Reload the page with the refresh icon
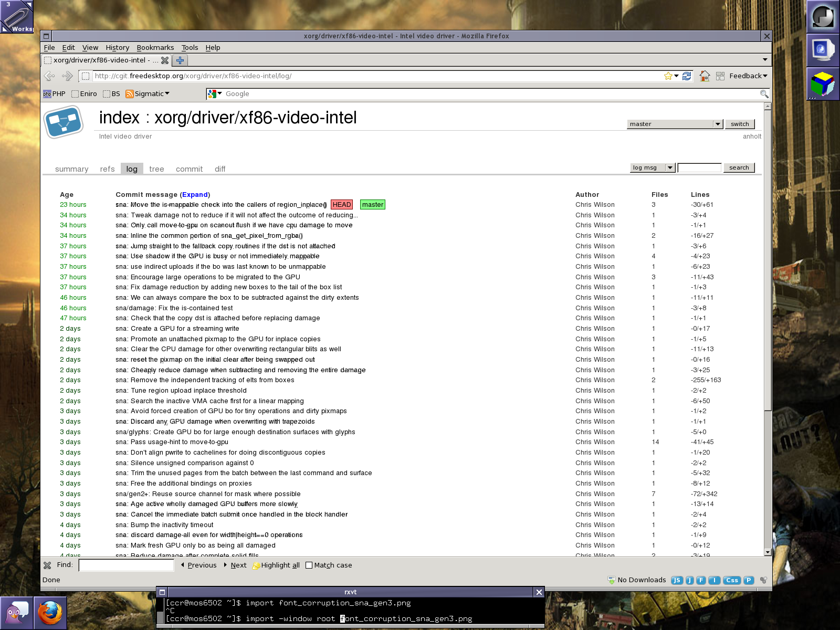 [687, 76]
